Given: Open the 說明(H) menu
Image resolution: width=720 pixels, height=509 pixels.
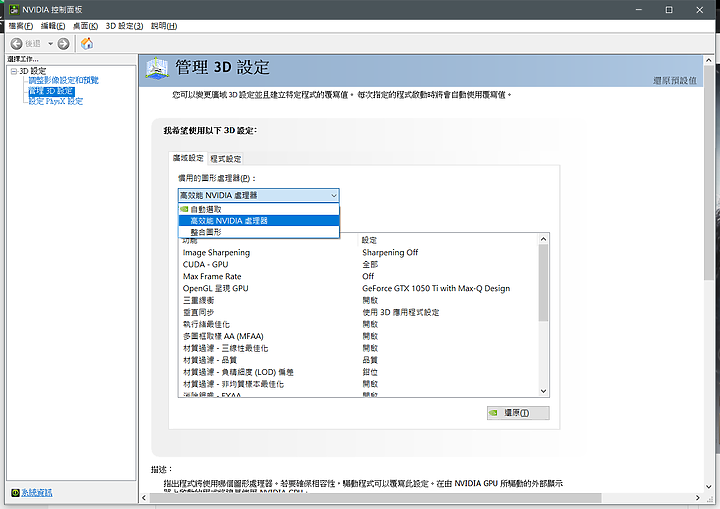Looking at the screenshot, I should pyautogui.click(x=164, y=26).
